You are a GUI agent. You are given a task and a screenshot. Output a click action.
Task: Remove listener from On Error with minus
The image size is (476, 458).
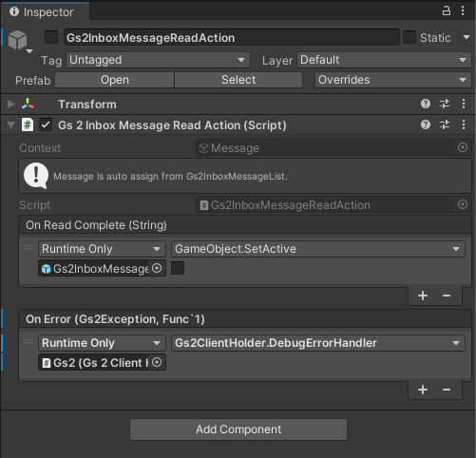pyautogui.click(x=447, y=390)
